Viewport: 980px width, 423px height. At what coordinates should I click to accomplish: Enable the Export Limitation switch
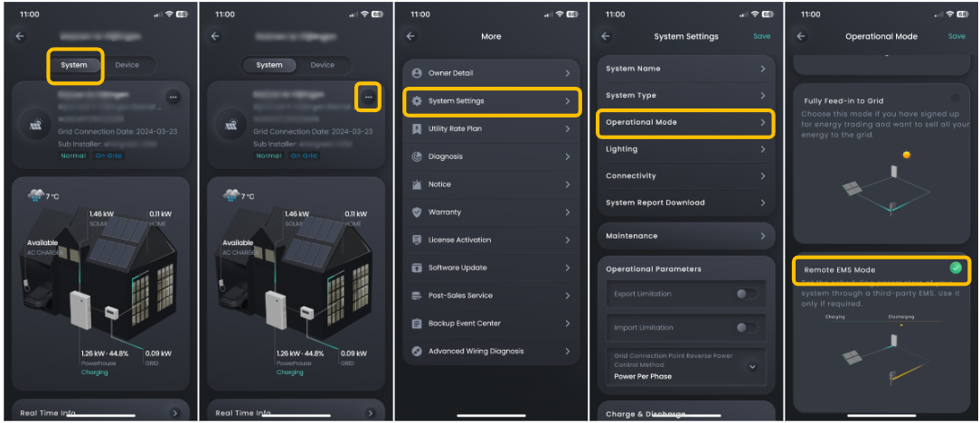[x=747, y=294]
